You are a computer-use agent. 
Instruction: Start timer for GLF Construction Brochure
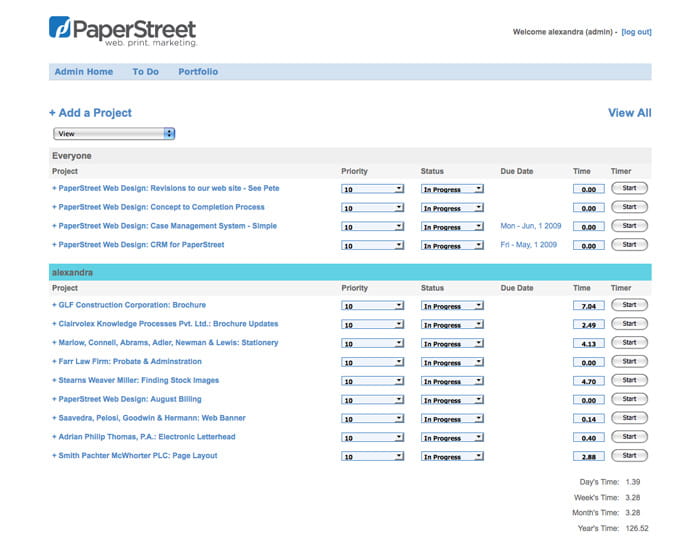[629, 305]
